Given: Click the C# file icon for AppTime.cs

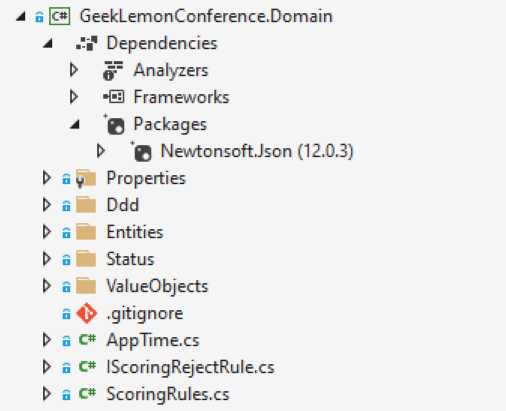Looking at the screenshot, I should (x=87, y=340).
